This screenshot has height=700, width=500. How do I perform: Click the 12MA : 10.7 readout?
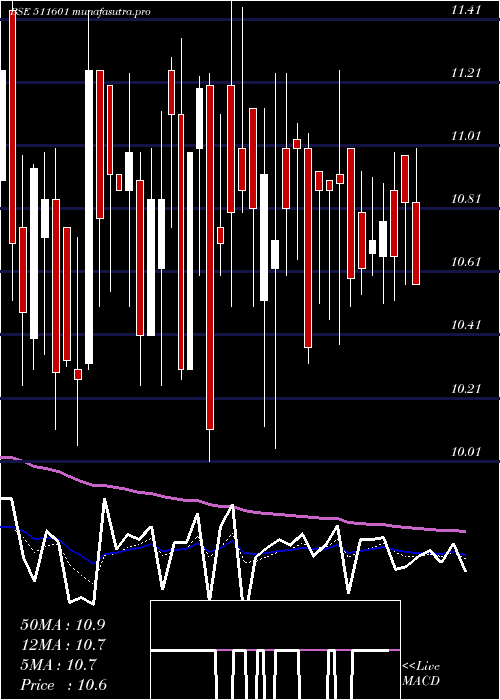tap(63, 645)
